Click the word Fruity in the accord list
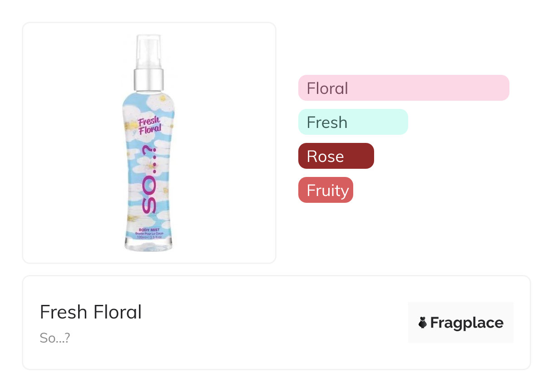This screenshot has width=553, height=392. pyautogui.click(x=328, y=191)
